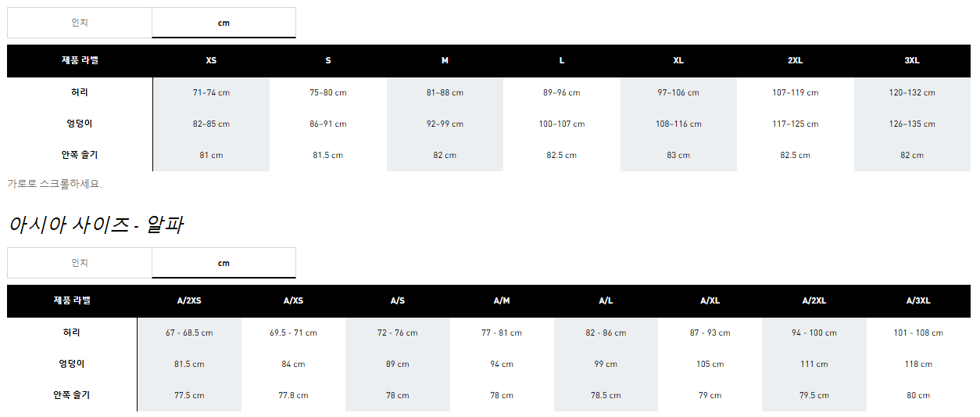980x417 pixels.
Task: Click the 제품 라벨 header in the upper table
Action: pos(80,61)
